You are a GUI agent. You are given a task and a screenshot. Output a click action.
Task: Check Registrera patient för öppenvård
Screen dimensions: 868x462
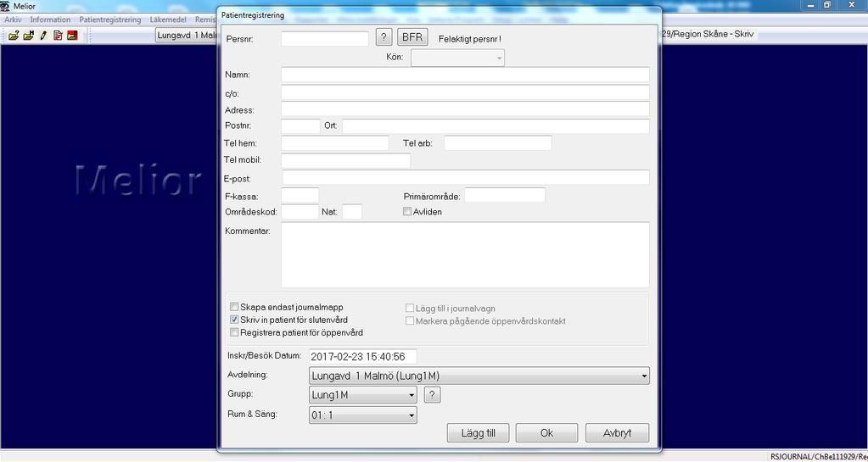(x=234, y=332)
